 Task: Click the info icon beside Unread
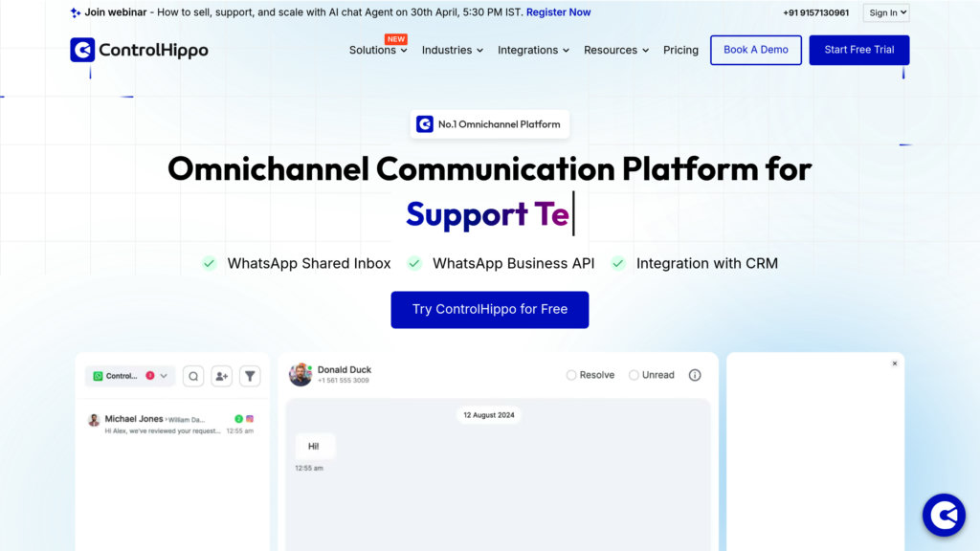pos(695,375)
